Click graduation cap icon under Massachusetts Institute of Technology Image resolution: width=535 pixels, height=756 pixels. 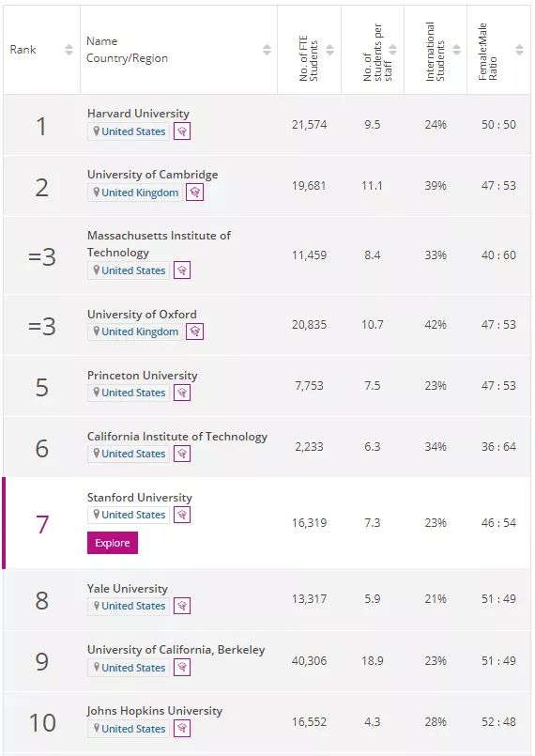[182, 270]
